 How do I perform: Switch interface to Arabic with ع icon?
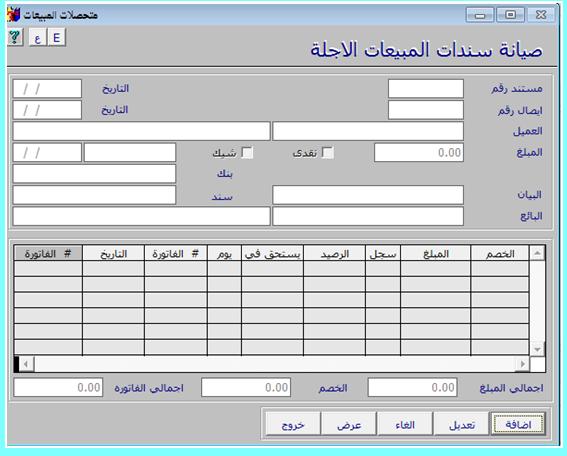click(38, 37)
